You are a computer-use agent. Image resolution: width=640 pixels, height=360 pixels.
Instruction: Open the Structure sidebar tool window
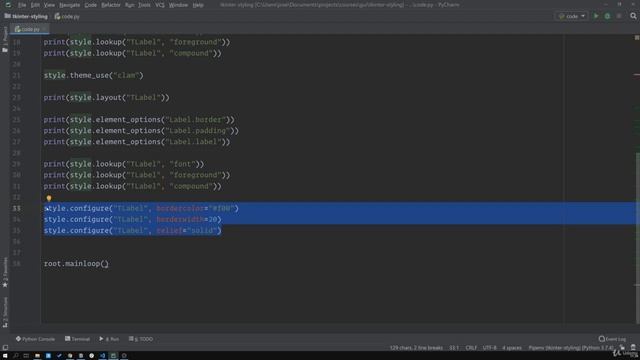[5, 312]
